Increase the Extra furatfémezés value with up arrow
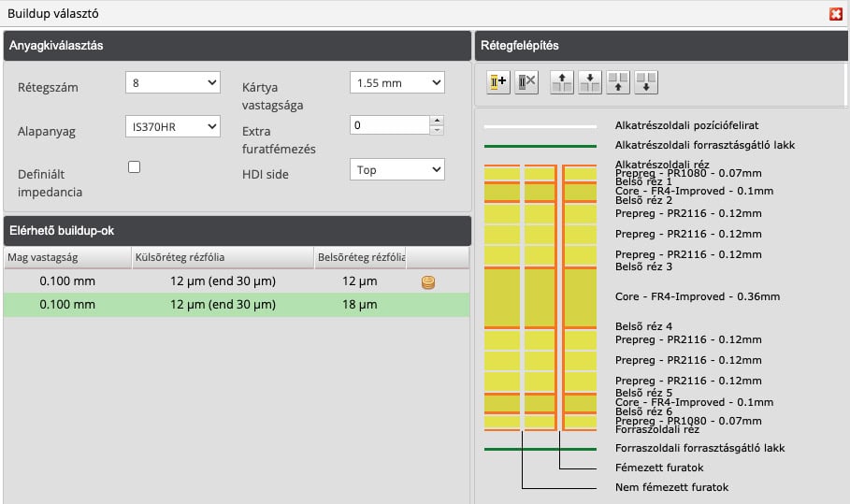 click(x=437, y=121)
